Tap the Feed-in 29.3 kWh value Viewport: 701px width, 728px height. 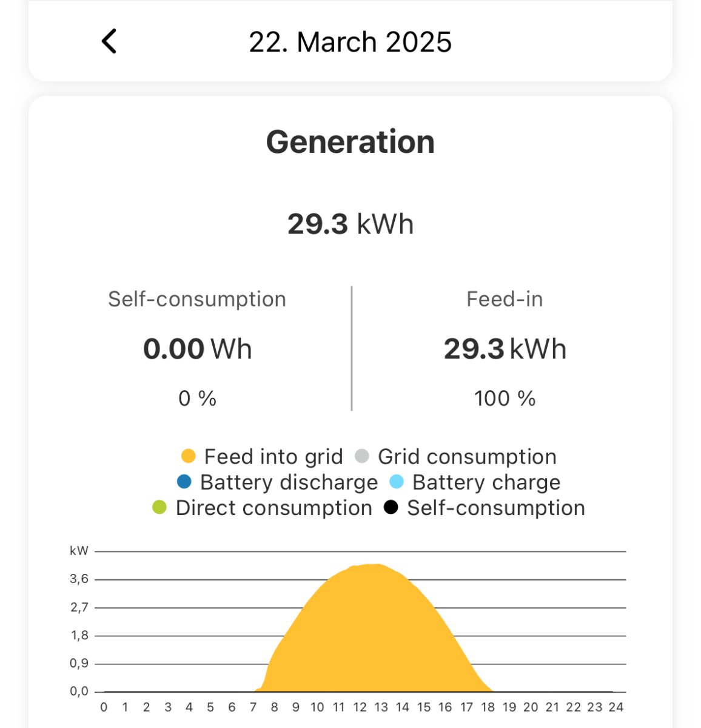505,349
